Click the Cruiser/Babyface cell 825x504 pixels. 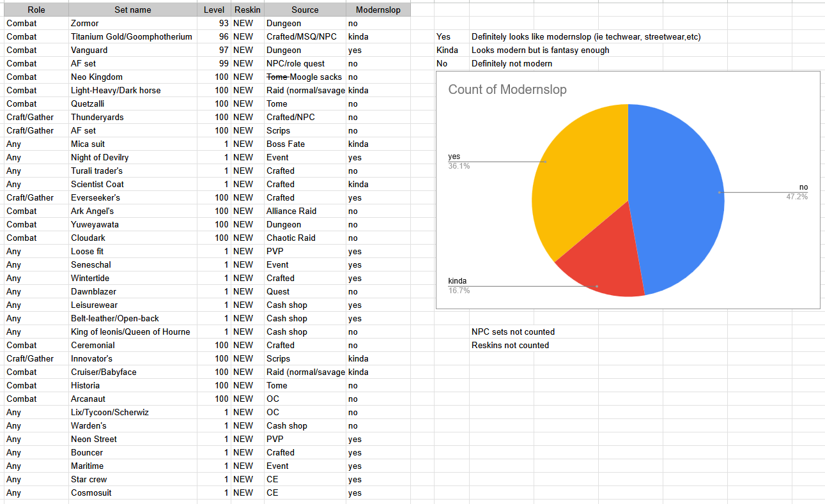[133, 372]
